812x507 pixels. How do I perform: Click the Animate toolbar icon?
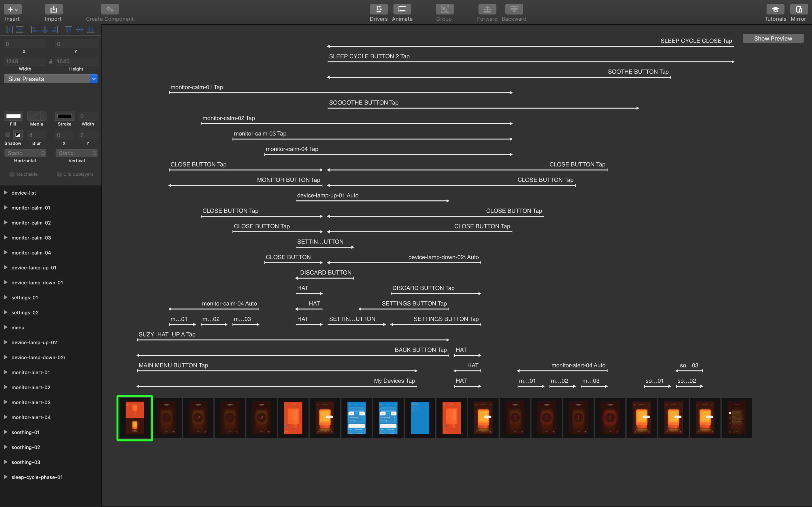point(402,10)
